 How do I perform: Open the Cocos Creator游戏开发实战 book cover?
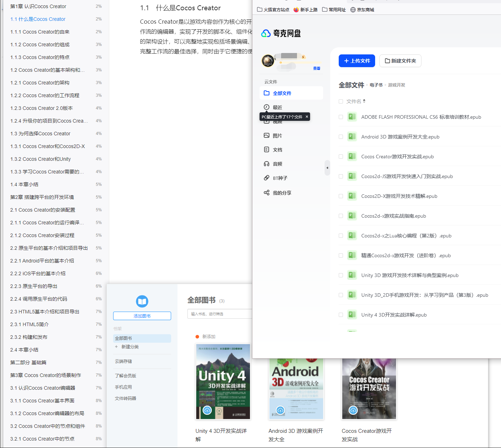369,389
